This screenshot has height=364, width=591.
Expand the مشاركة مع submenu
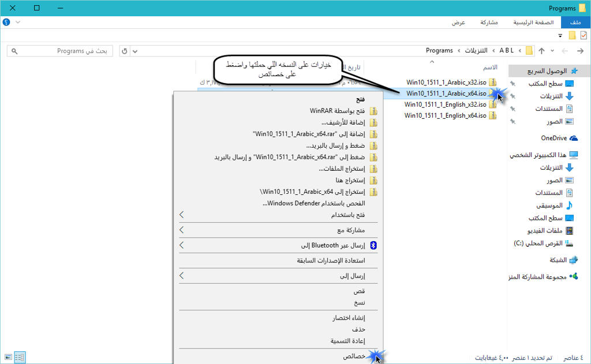(x=182, y=230)
